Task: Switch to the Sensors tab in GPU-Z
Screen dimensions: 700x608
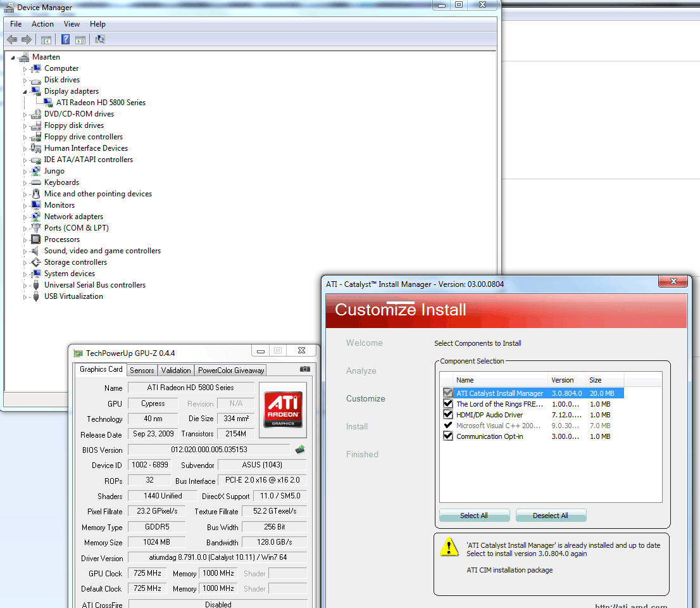Action: (x=142, y=370)
